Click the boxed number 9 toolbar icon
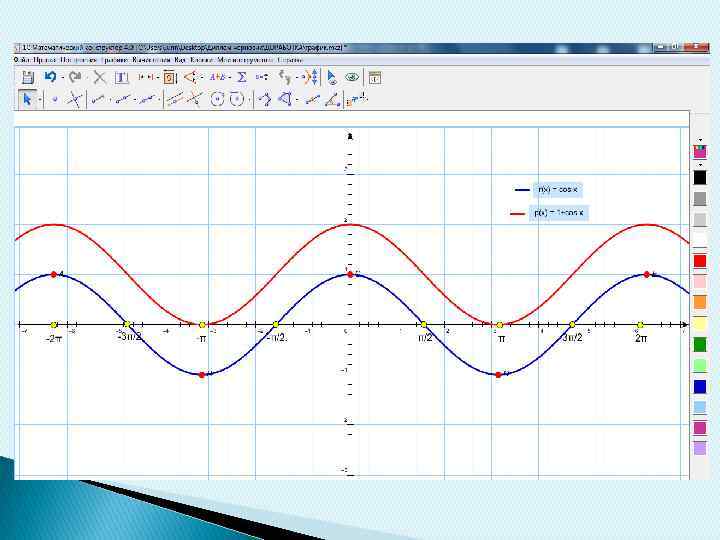Viewport: 720px width, 540px height. click(x=170, y=77)
